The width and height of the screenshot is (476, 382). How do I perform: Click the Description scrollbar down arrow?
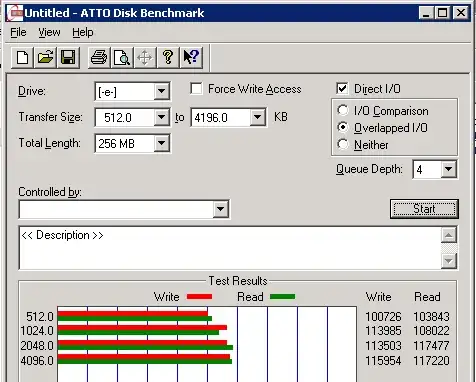tap(449, 261)
